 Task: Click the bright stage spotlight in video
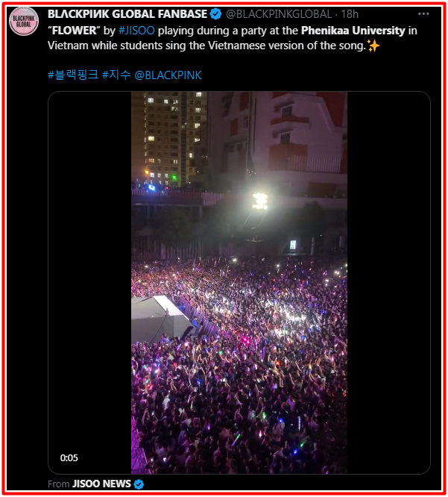pyautogui.click(x=260, y=201)
